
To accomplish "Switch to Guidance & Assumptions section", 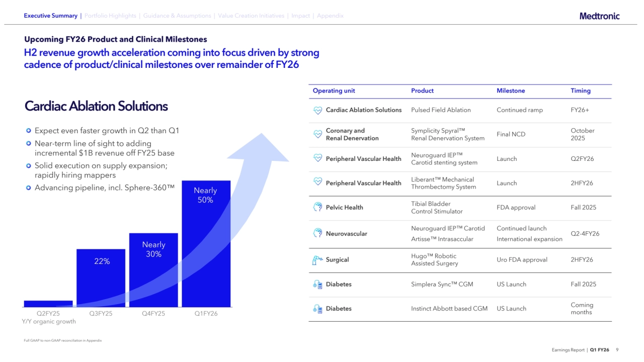I will [177, 16].
